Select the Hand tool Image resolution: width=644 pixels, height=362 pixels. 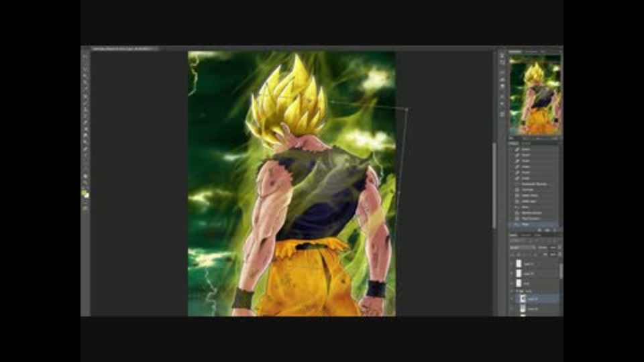85,176
